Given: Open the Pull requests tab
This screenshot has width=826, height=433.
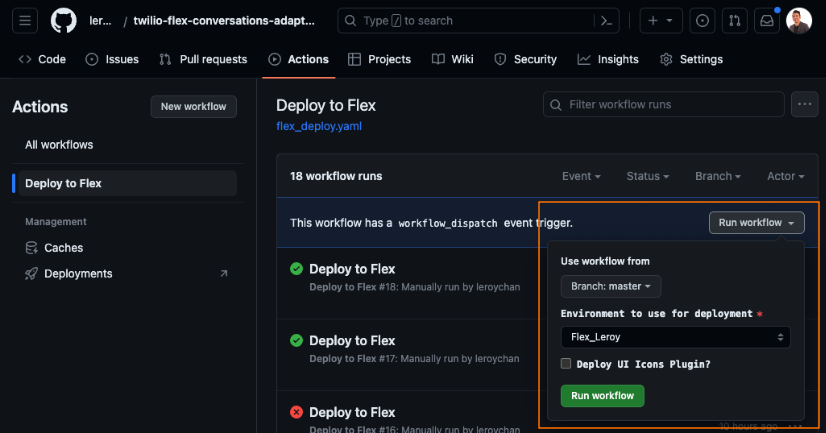Looking at the screenshot, I should click(203, 60).
